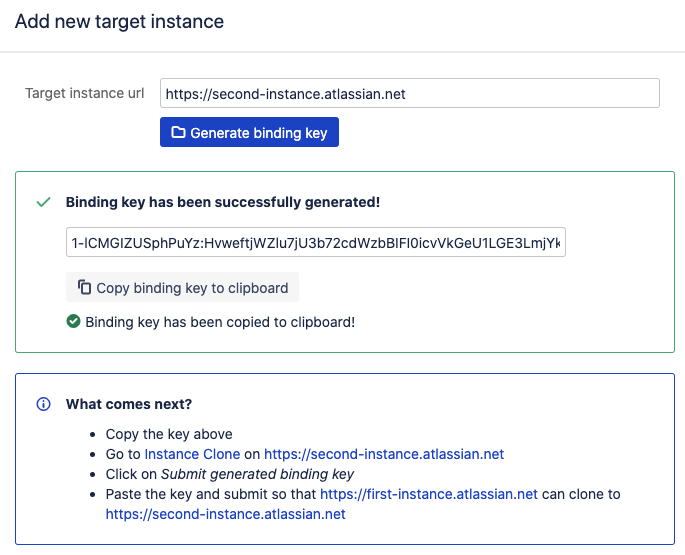Click the green circle check by copied message
Screen dimensions: 685x555
coord(73,322)
